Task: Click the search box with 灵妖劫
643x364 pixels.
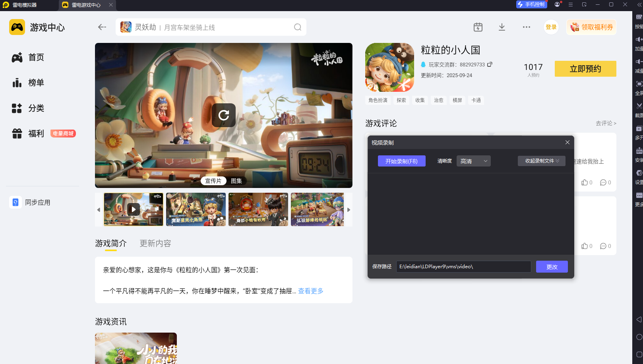Action: 211,27
